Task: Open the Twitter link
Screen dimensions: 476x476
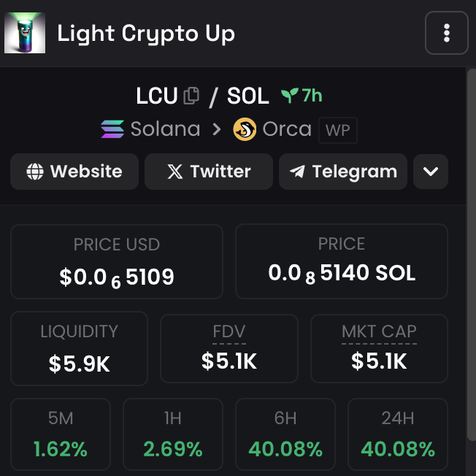Action: coord(209,172)
